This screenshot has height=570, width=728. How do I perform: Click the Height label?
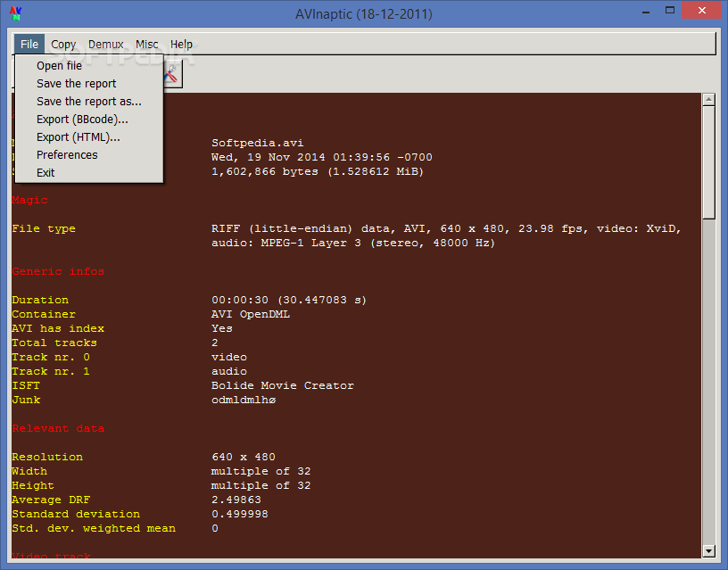pyautogui.click(x=33, y=486)
